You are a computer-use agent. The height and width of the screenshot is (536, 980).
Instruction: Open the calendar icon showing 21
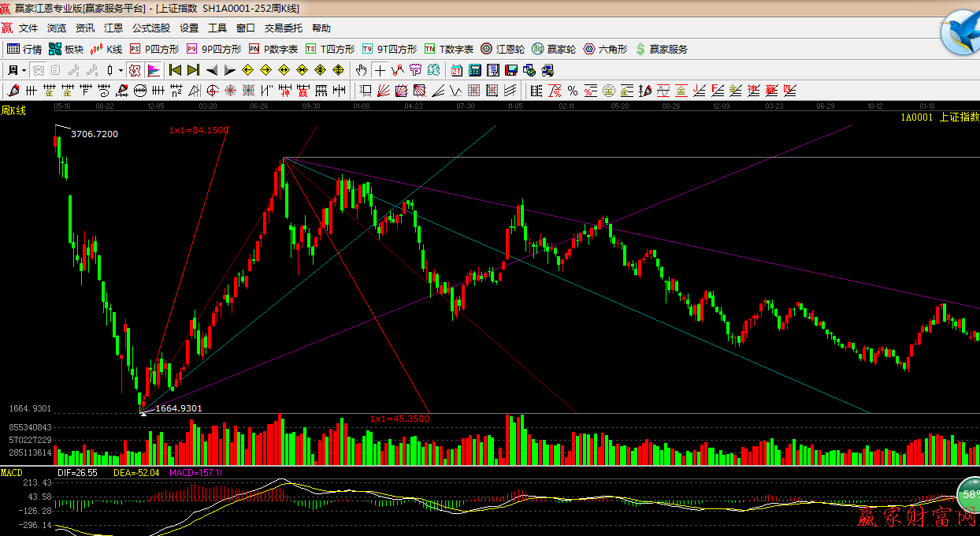[457, 70]
